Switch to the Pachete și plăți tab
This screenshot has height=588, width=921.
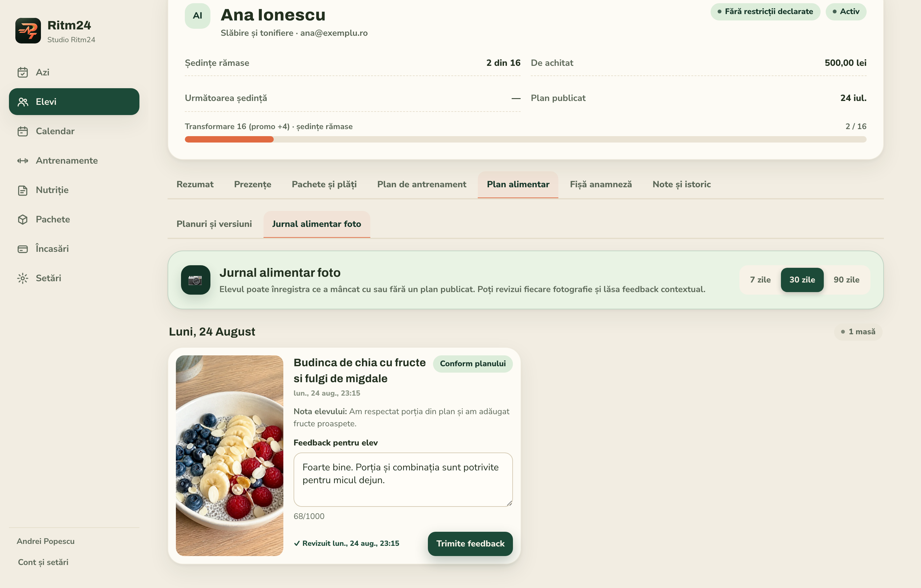(324, 185)
